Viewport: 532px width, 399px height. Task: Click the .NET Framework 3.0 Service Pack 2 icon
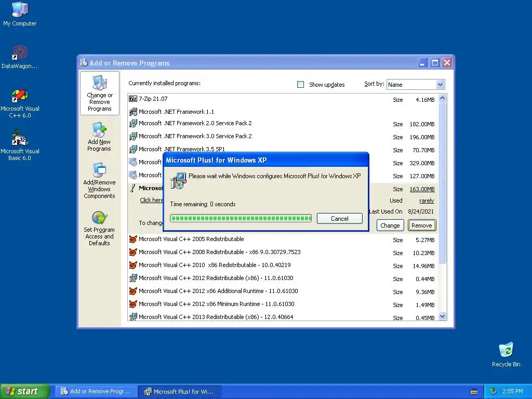133,136
